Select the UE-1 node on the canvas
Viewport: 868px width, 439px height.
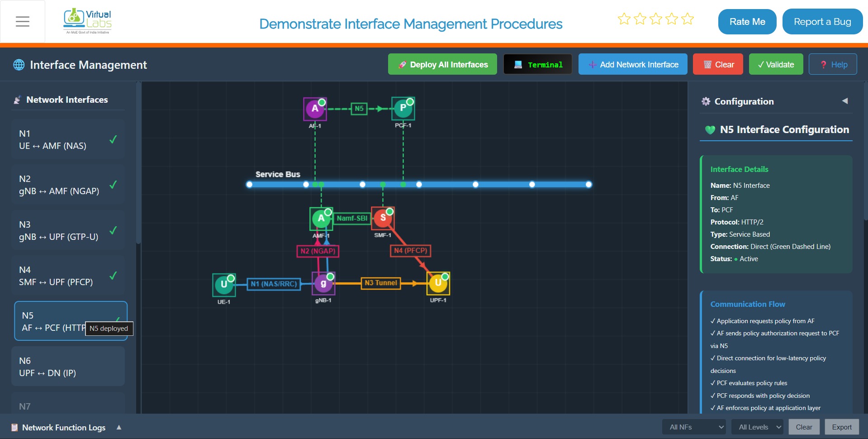coord(224,285)
